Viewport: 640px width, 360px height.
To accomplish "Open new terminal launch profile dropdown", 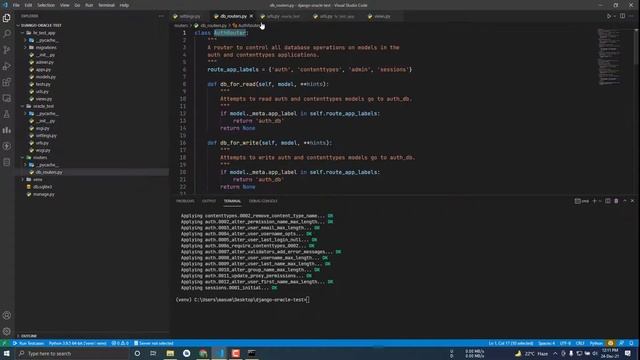I will 600,201.
